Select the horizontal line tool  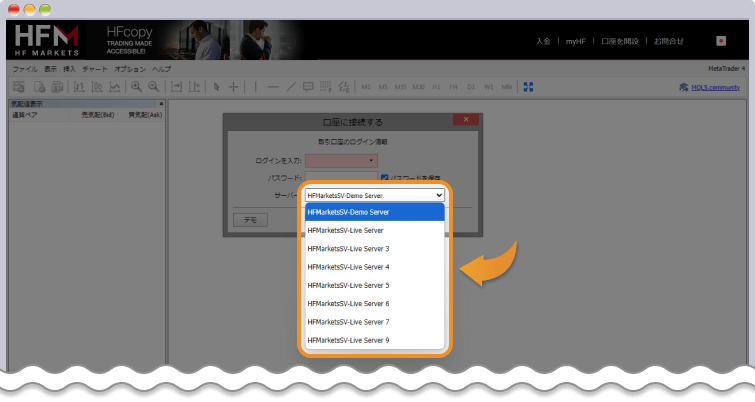273,87
